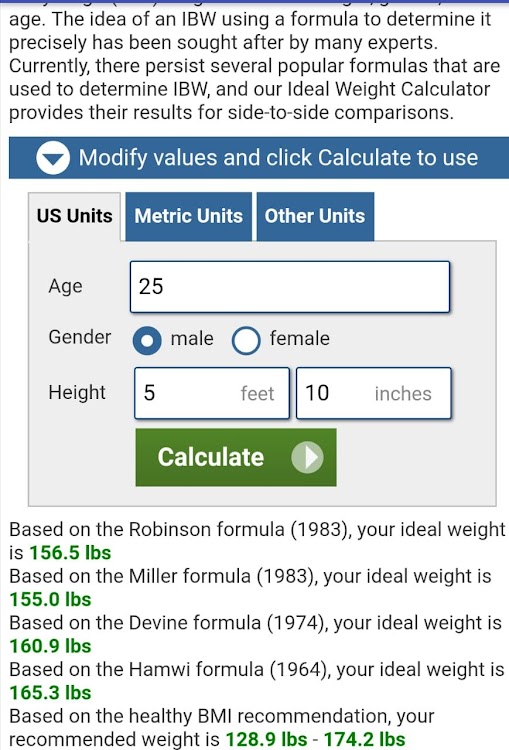Viewport: 509px width, 750px height.
Task: Click the Age input field
Action: click(x=290, y=287)
